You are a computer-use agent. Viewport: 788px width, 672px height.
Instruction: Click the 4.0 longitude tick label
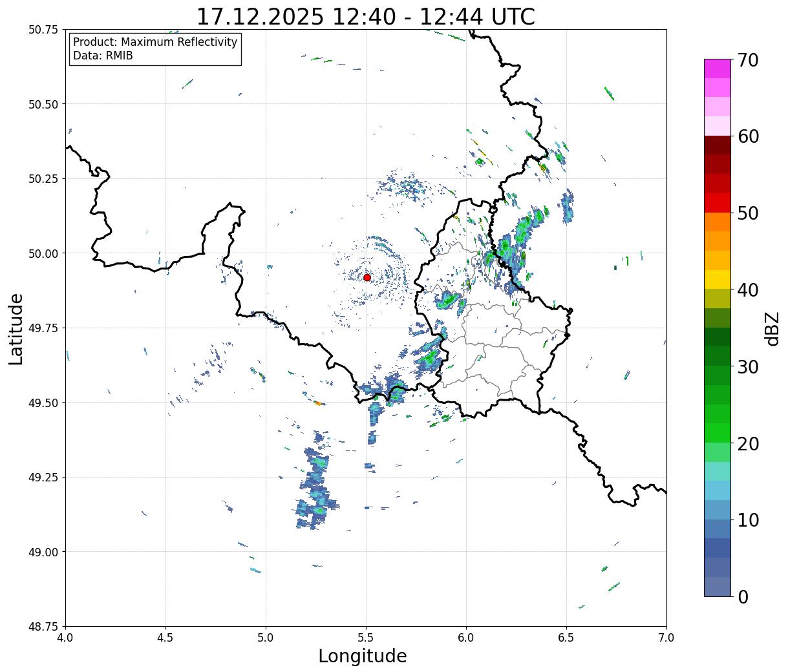coord(65,638)
